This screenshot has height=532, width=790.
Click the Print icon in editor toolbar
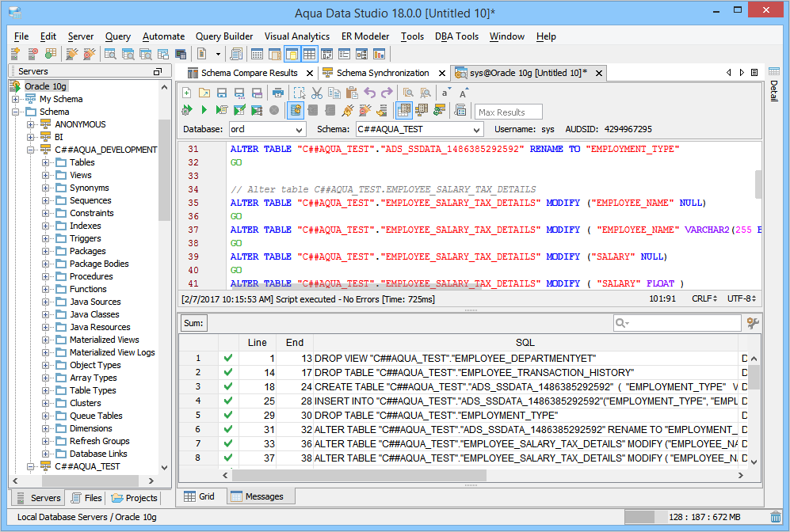pos(278,93)
